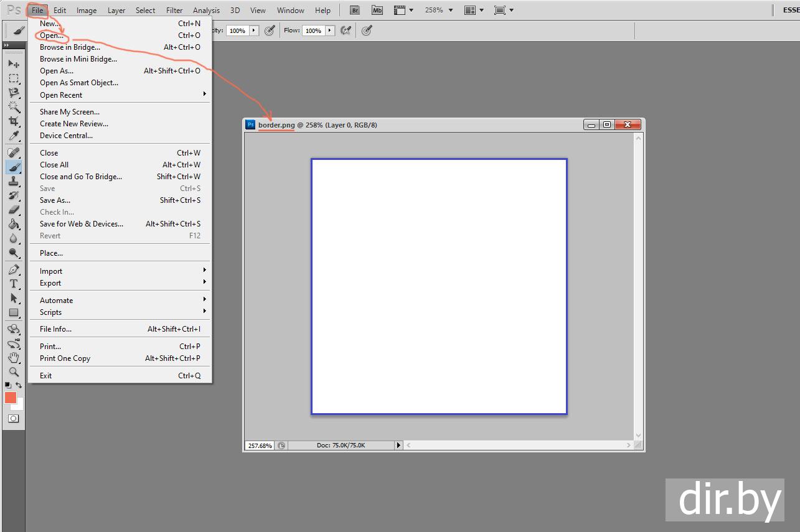Select the Paint Bucket tool
Screen dimensions: 800x532
(14, 224)
